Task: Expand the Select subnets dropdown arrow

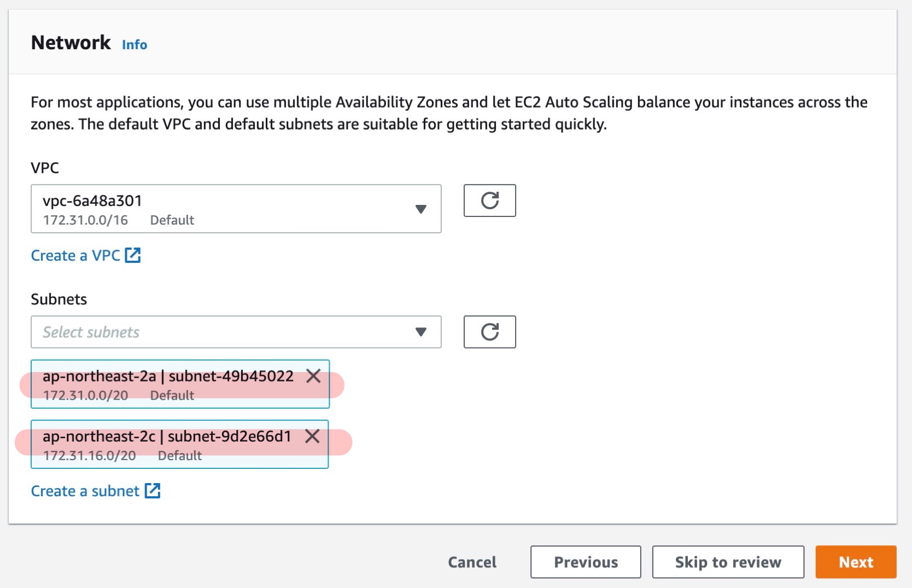Action: (420, 332)
